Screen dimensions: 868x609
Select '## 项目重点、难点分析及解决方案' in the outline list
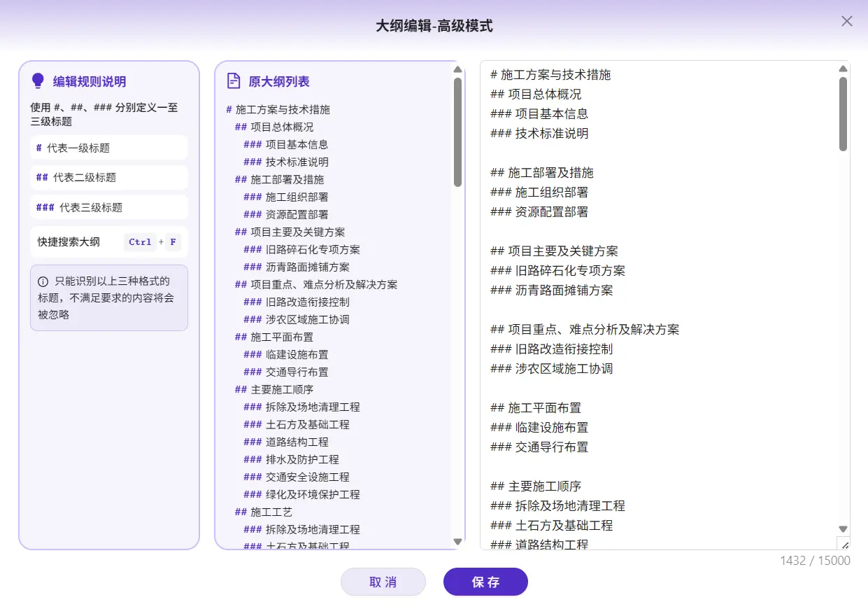(x=316, y=284)
